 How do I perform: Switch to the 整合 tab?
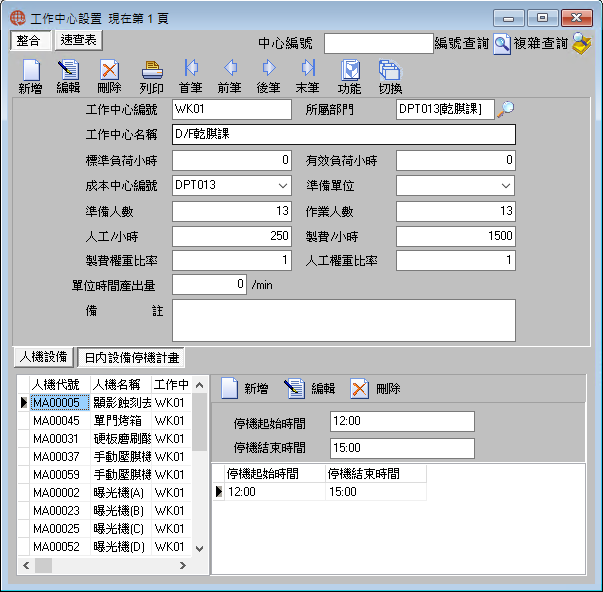[30, 40]
